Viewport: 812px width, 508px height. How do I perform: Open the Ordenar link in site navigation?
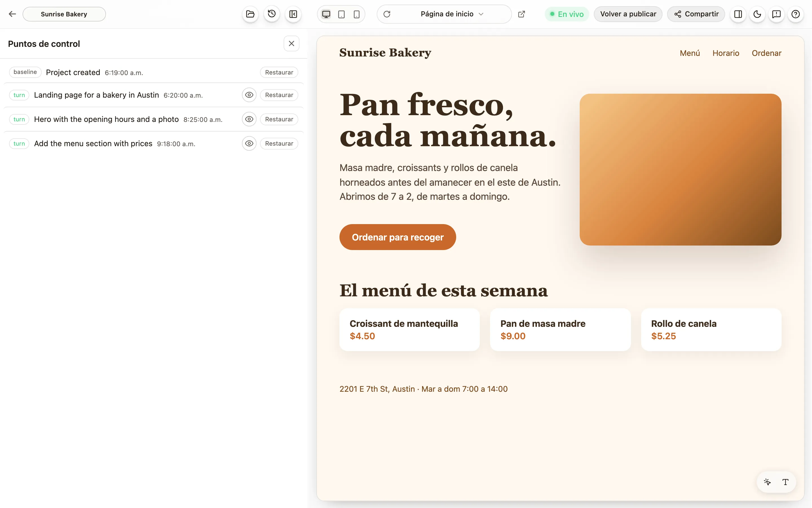(766, 53)
